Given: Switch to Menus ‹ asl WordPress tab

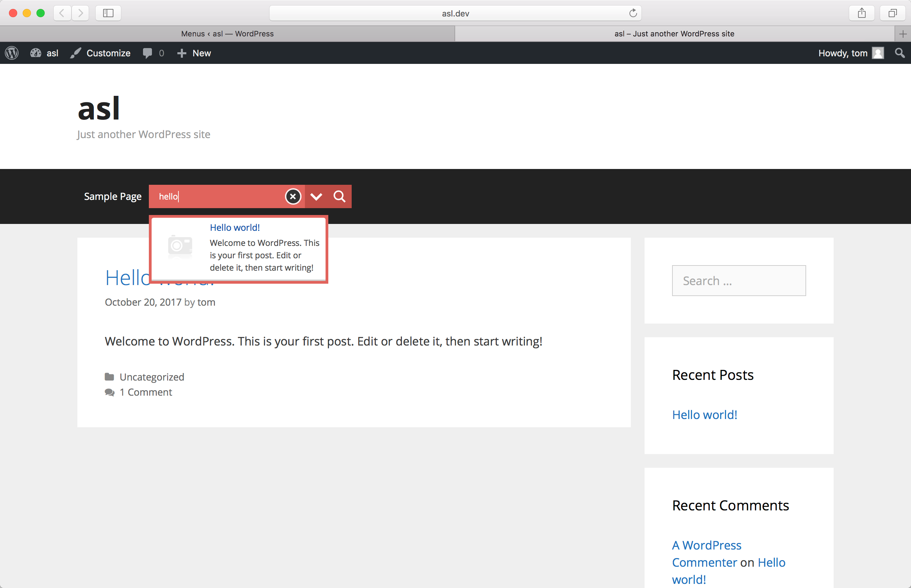Looking at the screenshot, I should pyautogui.click(x=227, y=34).
